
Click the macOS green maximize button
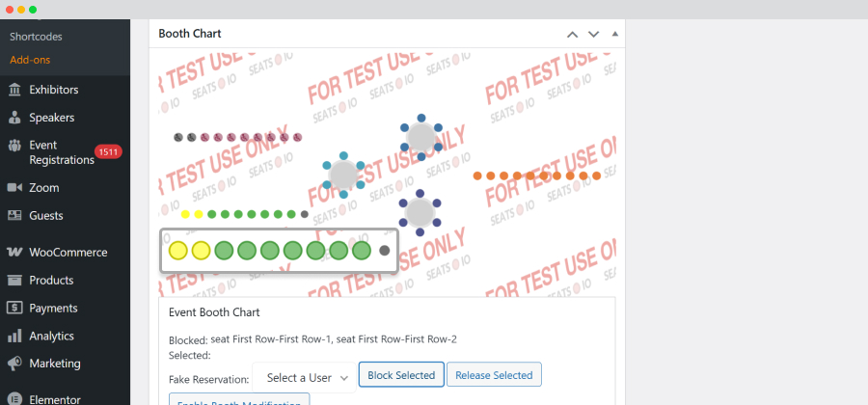[x=33, y=10]
